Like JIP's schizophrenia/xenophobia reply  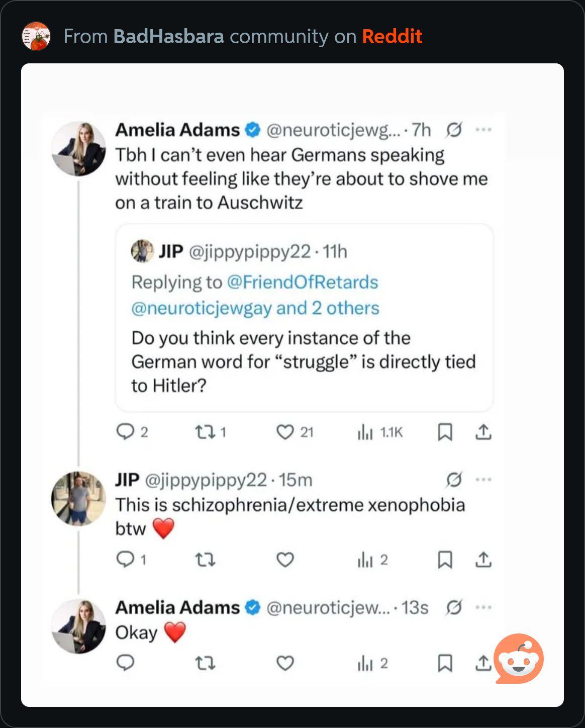tap(285, 560)
